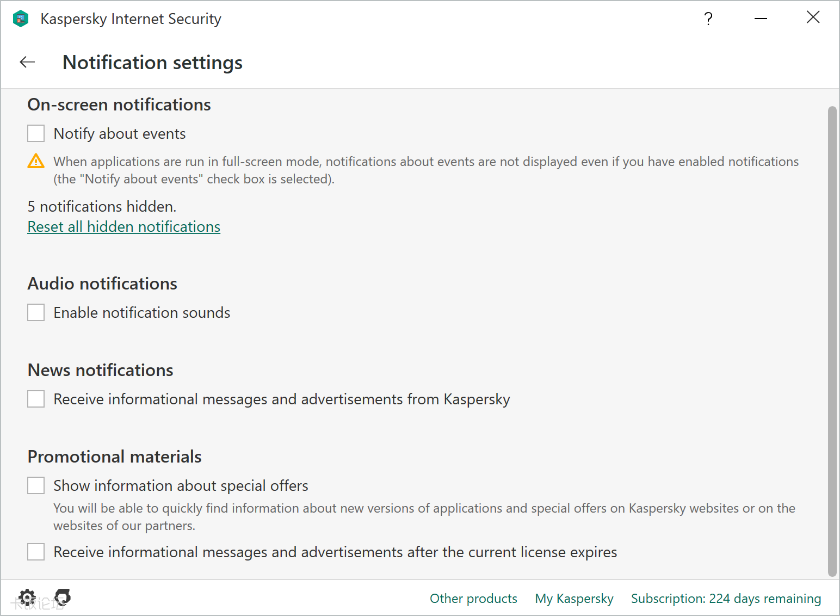Image resolution: width=840 pixels, height=616 pixels.
Task: Click the Kaspersky Internet Security title text
Action: coord(131,19)
